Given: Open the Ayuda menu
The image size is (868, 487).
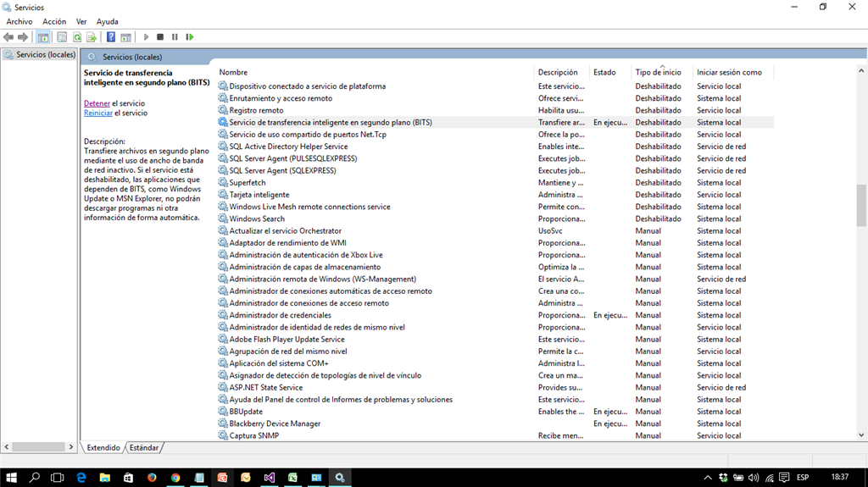Looking at the screenshot, I should point(108,21).
